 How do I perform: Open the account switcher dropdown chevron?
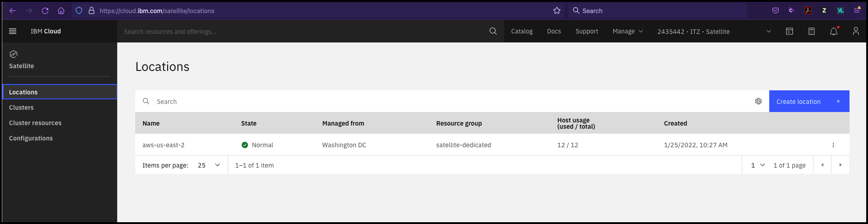(769, 31)
